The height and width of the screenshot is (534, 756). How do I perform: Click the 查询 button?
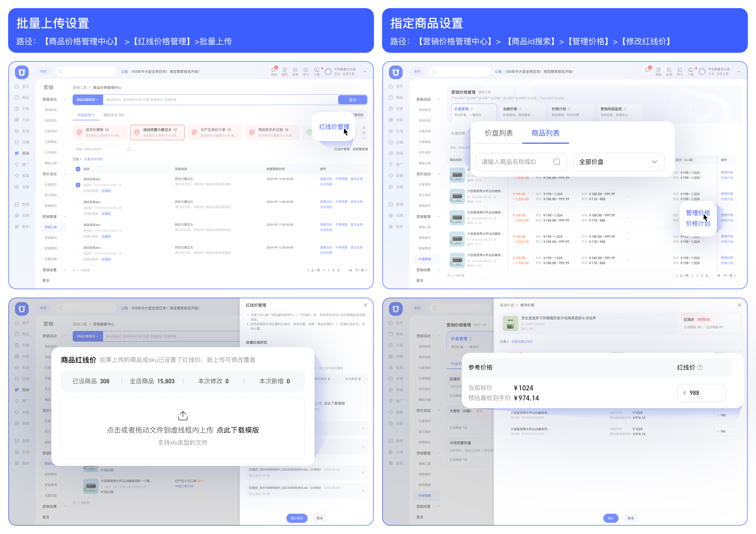[352, 100]
